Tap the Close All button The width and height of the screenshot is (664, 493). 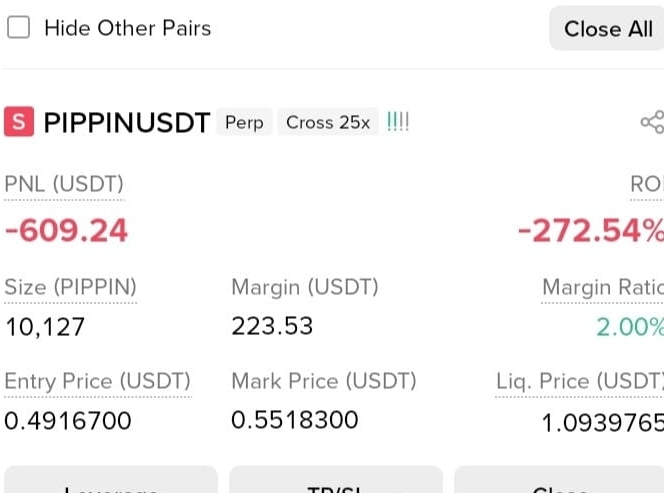click(x=607, y=29)
